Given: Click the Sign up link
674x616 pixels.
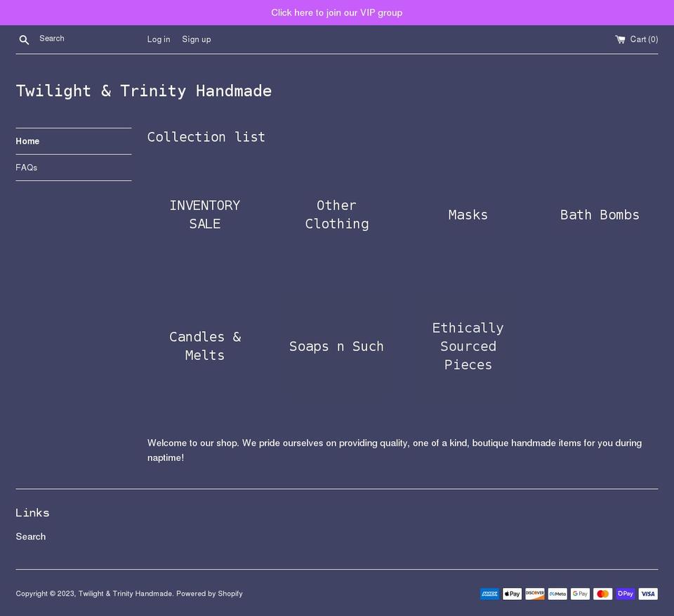Looking at the screenshot, I should [x=196, y=39].
